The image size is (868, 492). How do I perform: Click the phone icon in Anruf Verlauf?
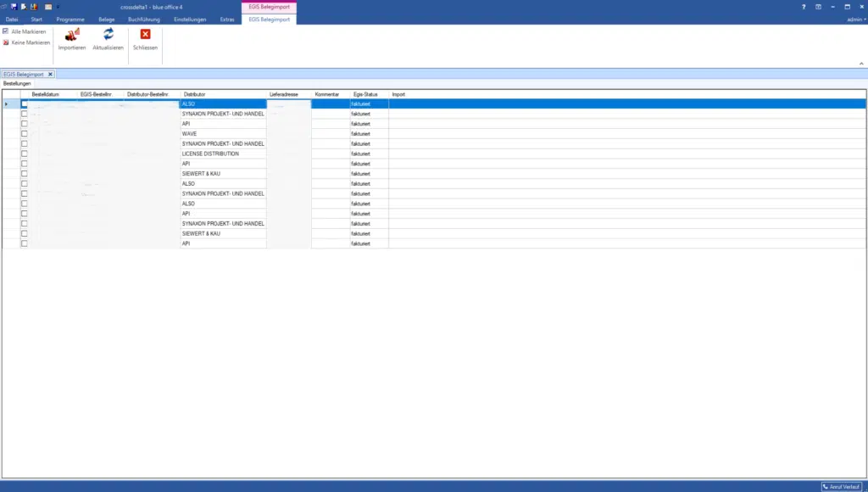826,486
